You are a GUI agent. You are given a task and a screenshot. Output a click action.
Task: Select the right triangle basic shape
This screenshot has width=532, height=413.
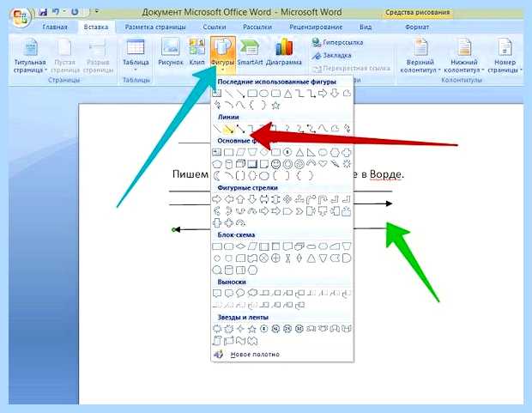pyautogui.click(x=311, y=153)
